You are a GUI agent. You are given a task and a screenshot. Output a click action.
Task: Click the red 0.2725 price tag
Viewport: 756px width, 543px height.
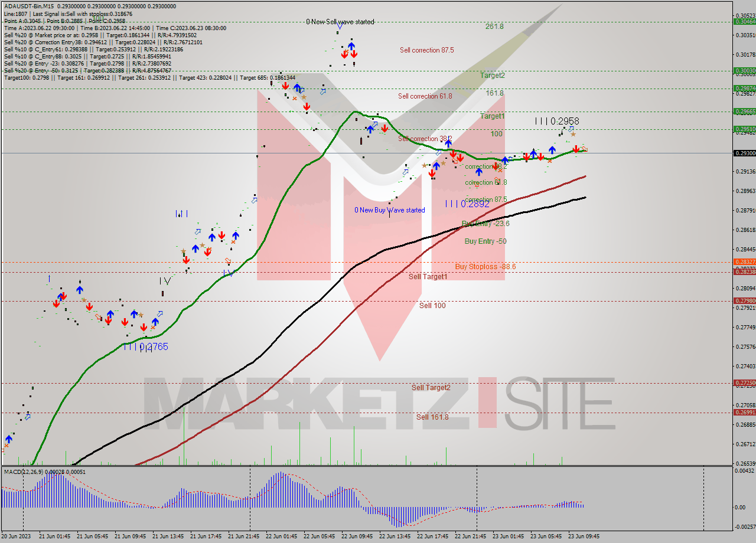[744, 383]
